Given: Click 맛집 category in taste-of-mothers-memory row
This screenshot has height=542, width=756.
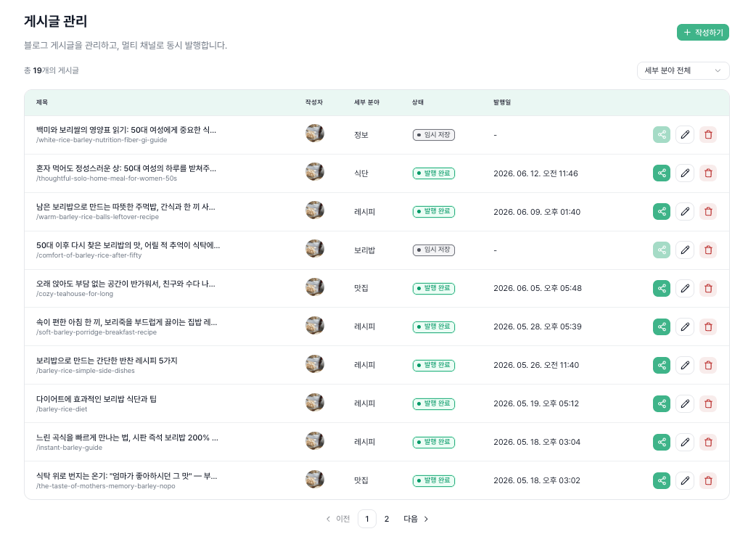Looking at the screenshot, I should point(361,480).
